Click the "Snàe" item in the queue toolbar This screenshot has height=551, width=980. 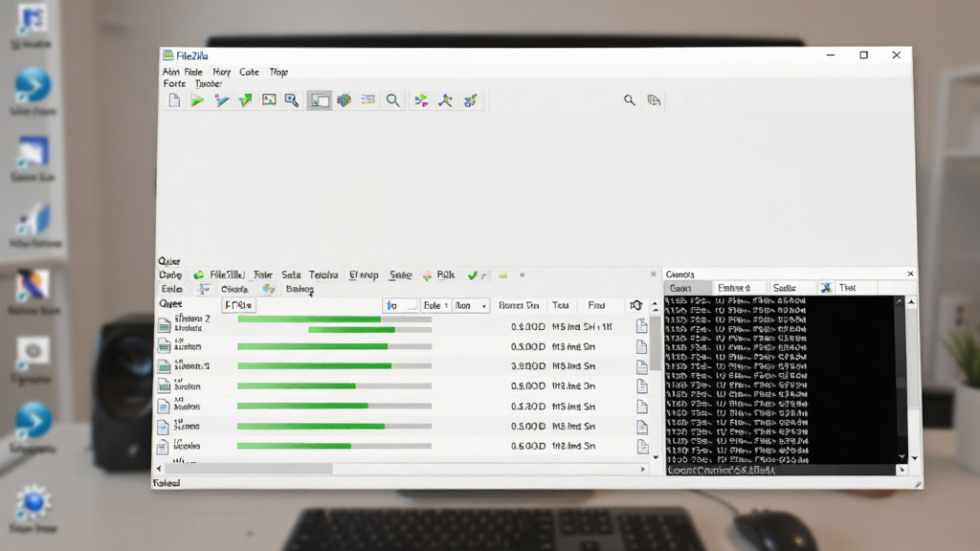401,275
